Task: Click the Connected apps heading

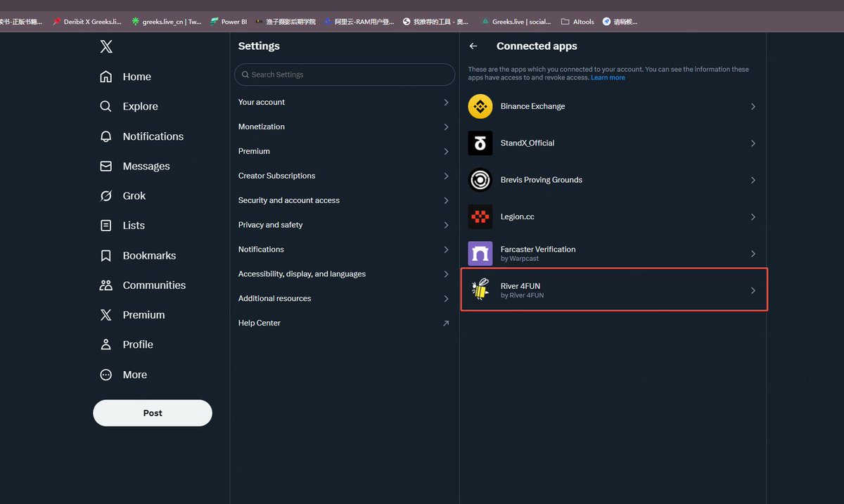Action: [x=537, y=46]
